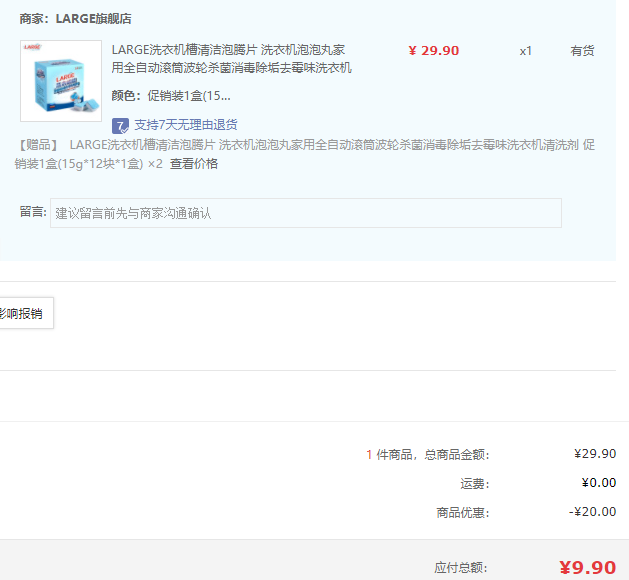The height and width of the screenshot is (580, 629).
Task: Select the 运费 label
Action: pyautogui.click(x=475, y=484)
